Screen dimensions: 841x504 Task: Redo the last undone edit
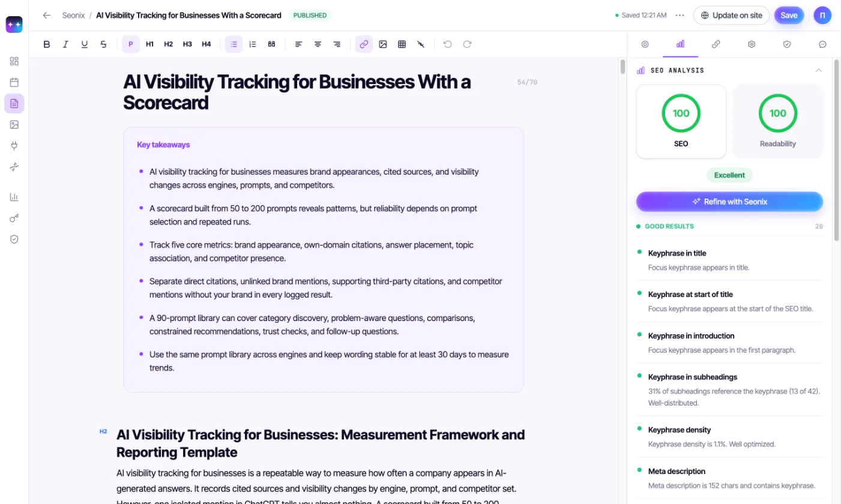[x=467, y=44]
